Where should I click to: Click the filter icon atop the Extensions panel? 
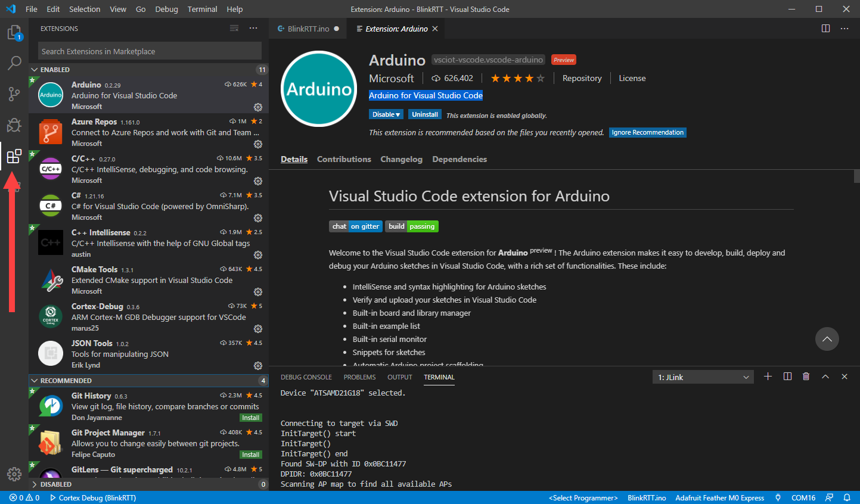click(234, 28)
